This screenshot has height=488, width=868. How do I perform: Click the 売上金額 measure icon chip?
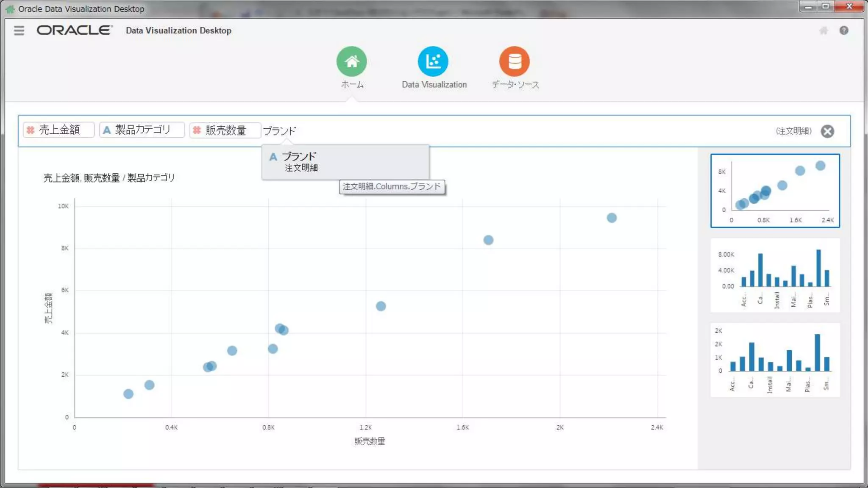[31, 130]
